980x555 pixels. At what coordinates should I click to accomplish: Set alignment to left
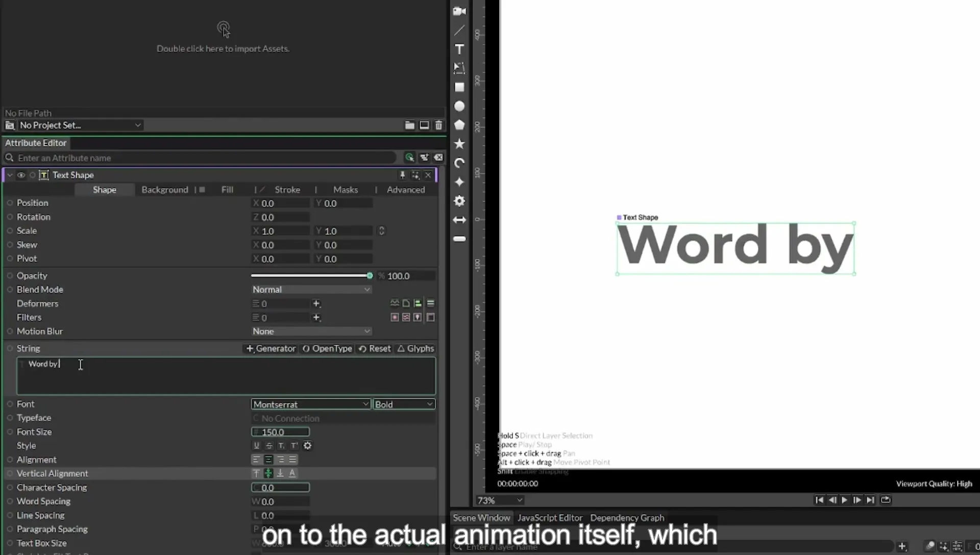(x=256, y=460)
